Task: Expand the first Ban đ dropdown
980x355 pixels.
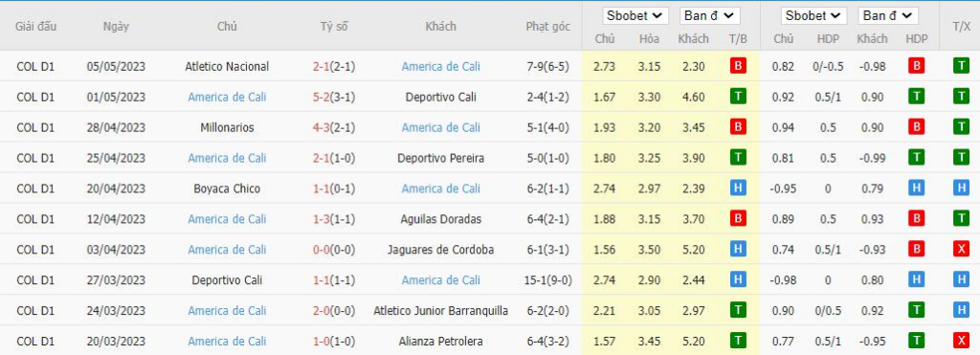Action: coord(710,15)
